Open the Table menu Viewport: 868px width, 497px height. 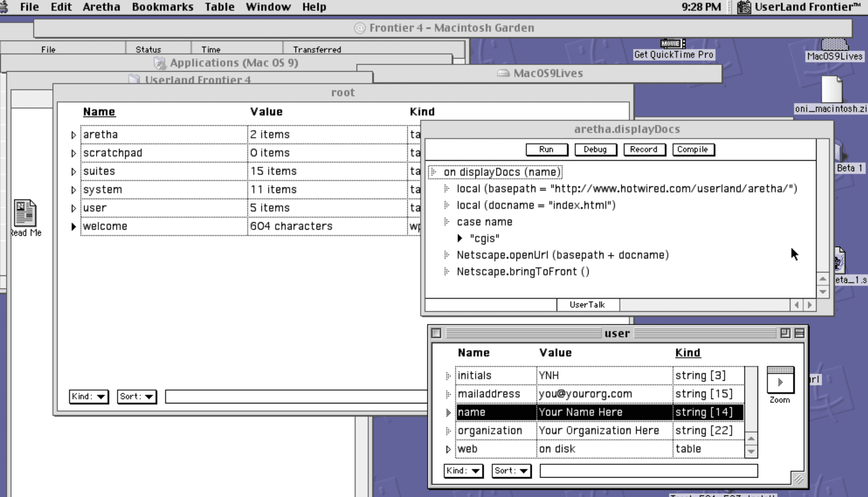coord(219,7)
